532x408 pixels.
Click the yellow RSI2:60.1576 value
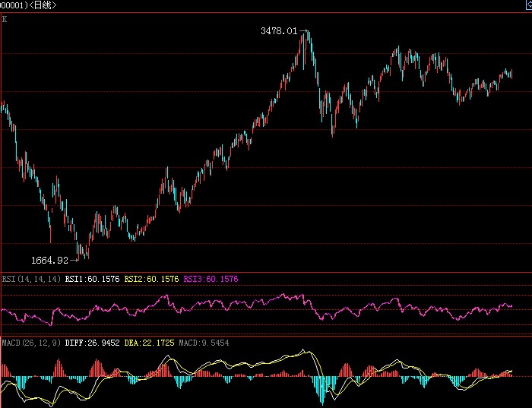coord(151,279)
